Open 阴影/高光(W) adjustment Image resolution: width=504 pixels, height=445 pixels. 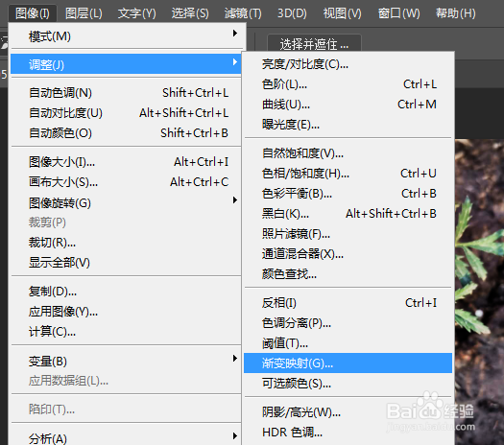(348, 412)
